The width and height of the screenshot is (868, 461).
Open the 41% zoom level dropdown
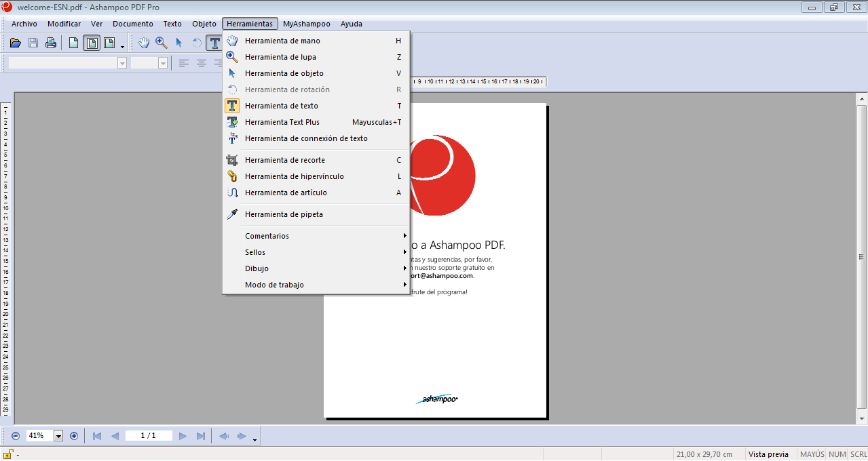58,436
